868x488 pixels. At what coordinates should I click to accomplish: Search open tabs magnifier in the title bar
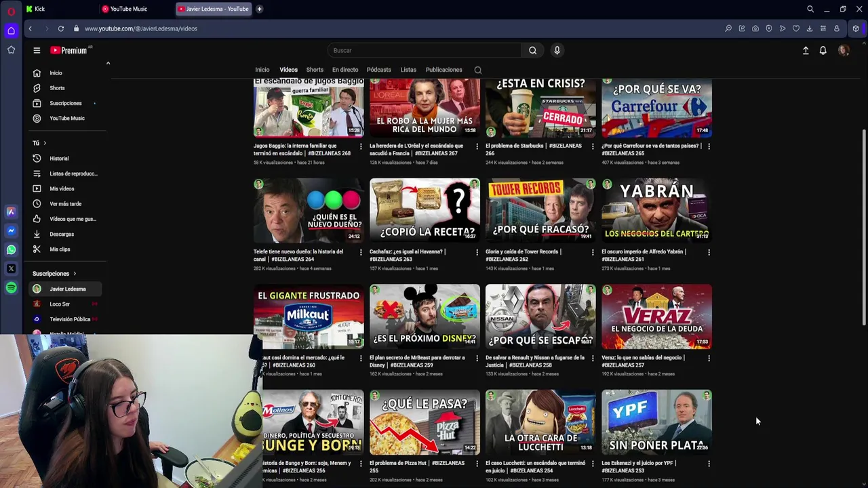click(x=810, y=9)
